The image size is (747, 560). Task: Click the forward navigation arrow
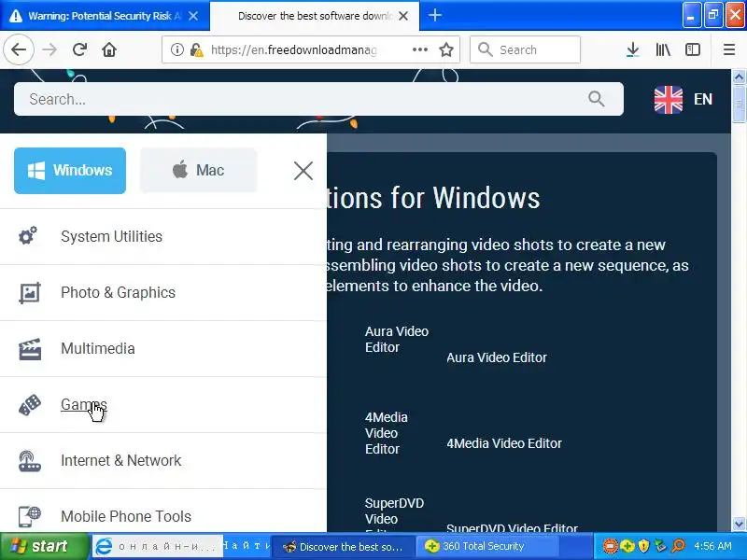point(49,49)
